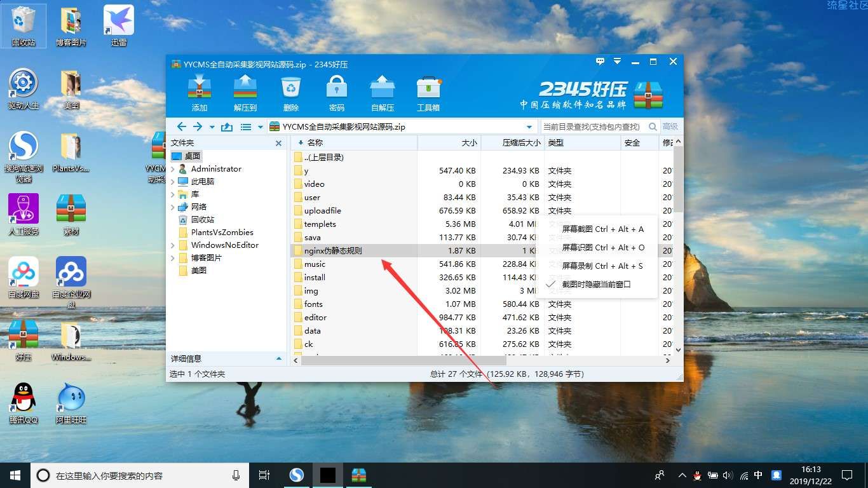
Task: Open the 密码 (Password) lock tool
Action: pyautogui.click(x=337, y=93)
